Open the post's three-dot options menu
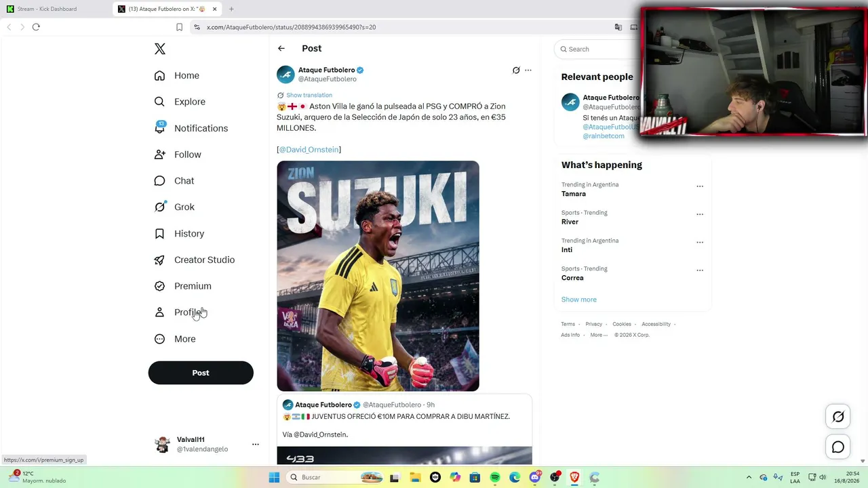The width and height of the screenshot is (868, 488). 528,70
